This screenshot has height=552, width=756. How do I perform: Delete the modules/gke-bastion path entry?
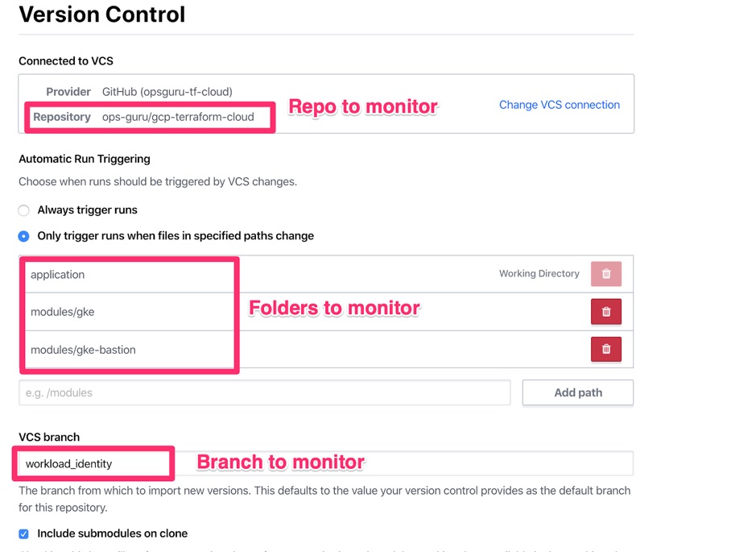pyautogui.click(x=605, y=350)
